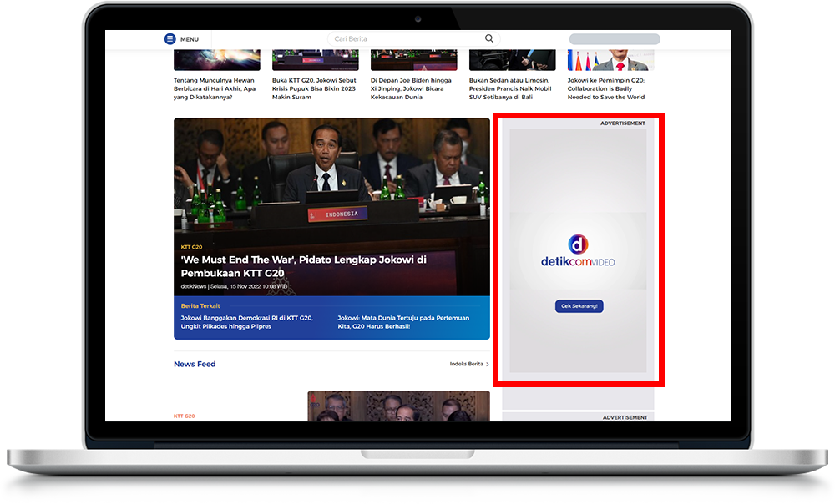
Task: Click the grey placeholder bar in top header
Action: click(x=614, y=39)
